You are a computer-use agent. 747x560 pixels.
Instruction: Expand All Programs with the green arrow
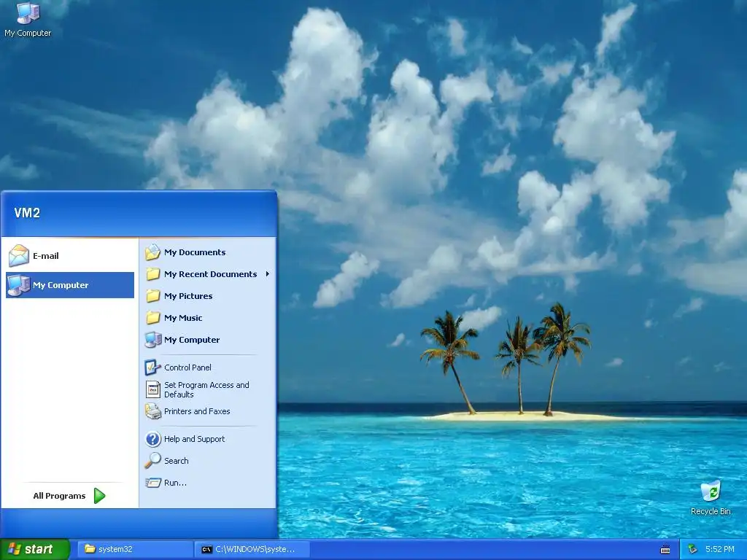click(99, 496)
